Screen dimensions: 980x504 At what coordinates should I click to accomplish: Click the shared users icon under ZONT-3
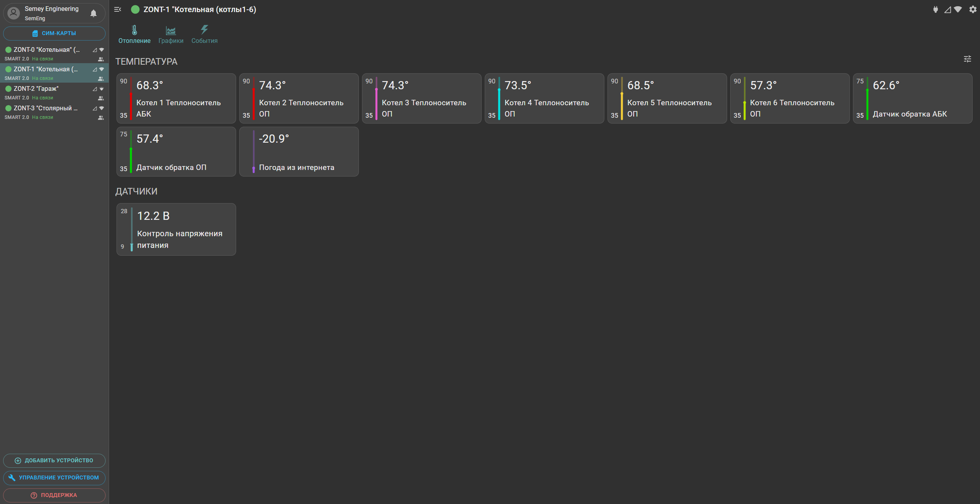point(101,118)
